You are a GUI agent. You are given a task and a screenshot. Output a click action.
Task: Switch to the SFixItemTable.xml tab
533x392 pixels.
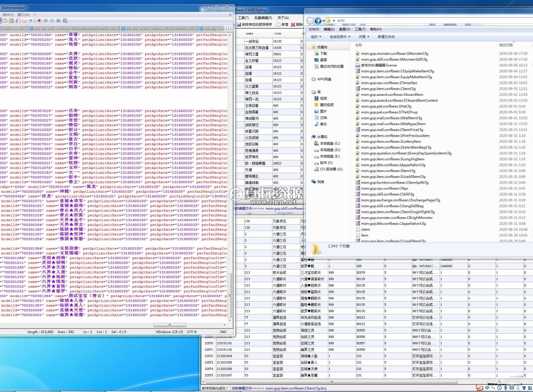[160, 28]
